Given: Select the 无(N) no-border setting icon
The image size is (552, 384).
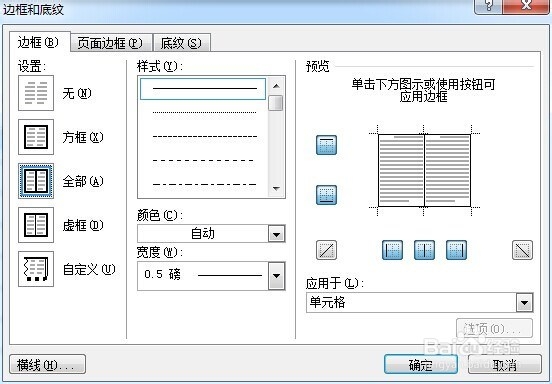Looking at the screenshot, I should tap(36, 93).
